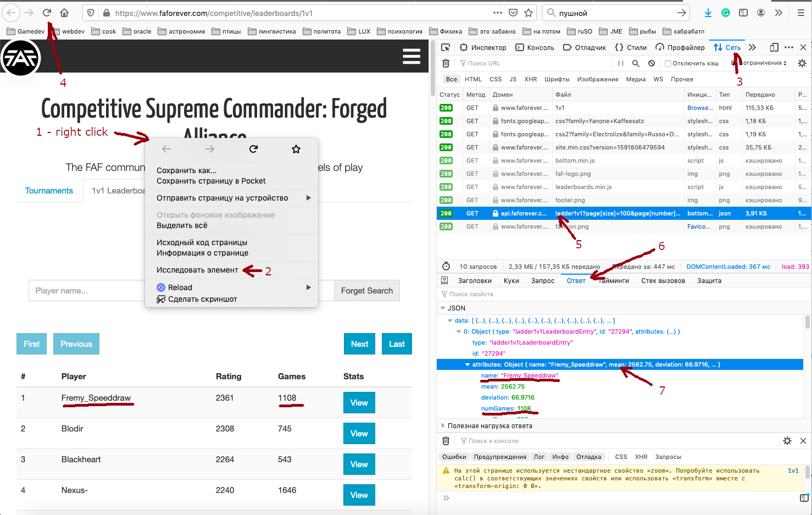The image size is (812, 515).
Task: Click 'View' stats for Blodir
Action: click(359, 434)
